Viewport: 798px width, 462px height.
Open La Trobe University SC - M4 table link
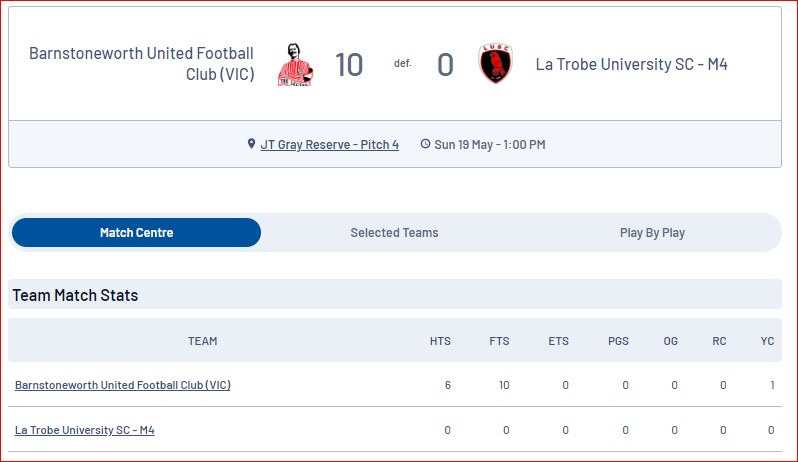click(x=84, y=430)
